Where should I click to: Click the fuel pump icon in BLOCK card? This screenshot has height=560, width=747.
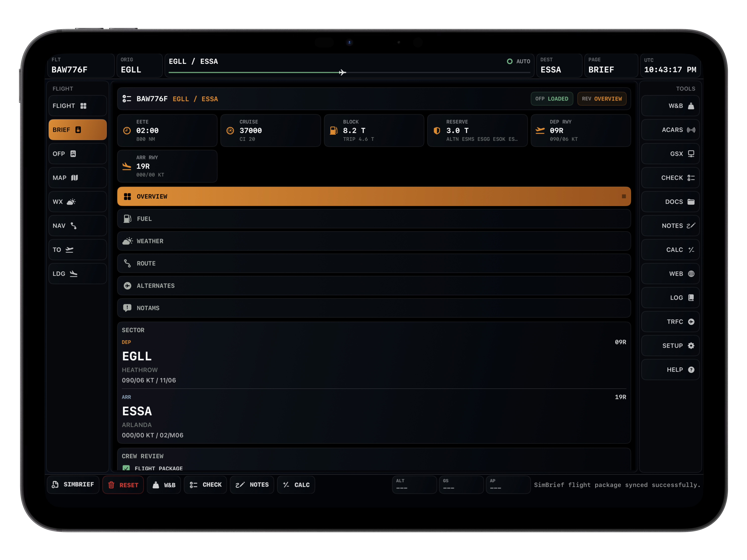click(x=334, y=131)
